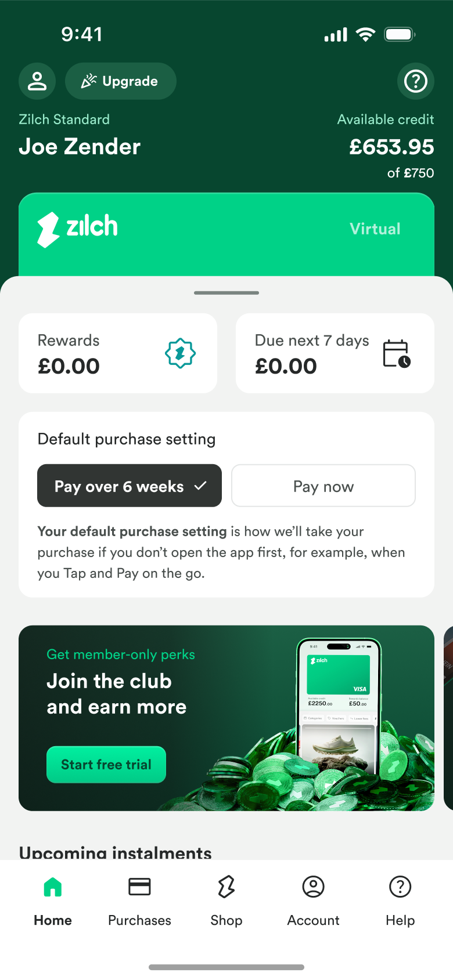
Task: Tap the sheet drag handle bar
Action: 227,293
